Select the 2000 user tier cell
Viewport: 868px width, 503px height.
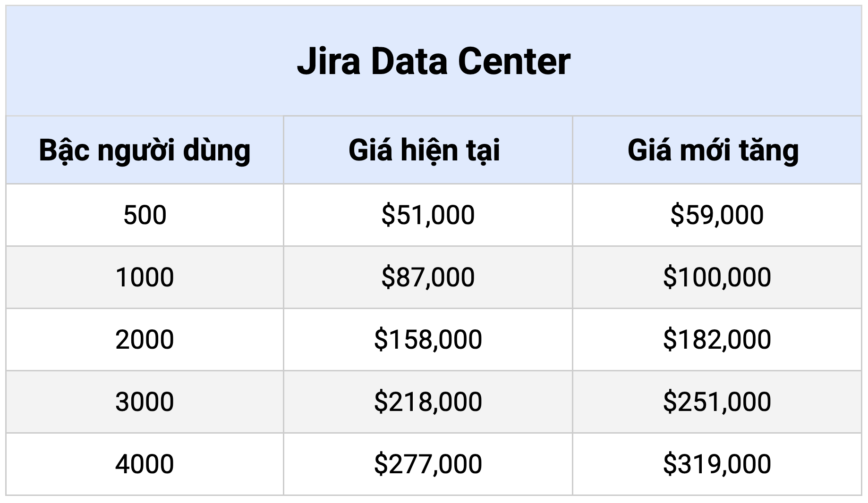click(145, 339)
